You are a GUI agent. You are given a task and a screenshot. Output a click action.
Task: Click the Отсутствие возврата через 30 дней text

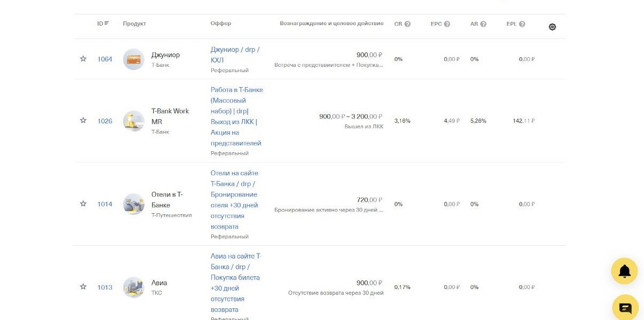pyautogui.click(x=336, y=293)
